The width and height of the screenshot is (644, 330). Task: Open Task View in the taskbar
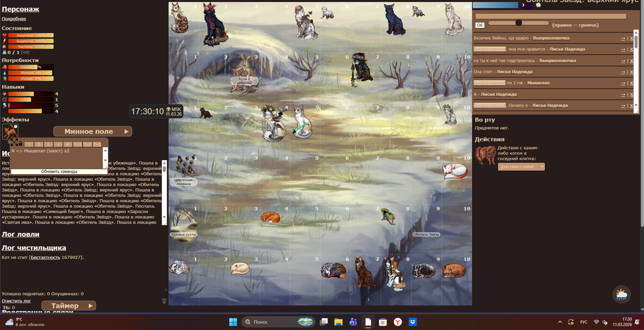pyautogui.click(x=324, y=322)
